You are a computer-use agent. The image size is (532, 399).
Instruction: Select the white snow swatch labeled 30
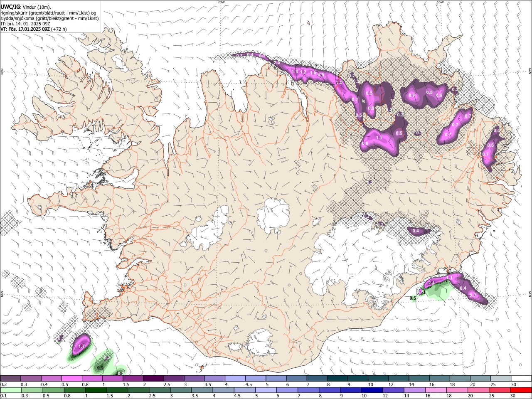521,378
